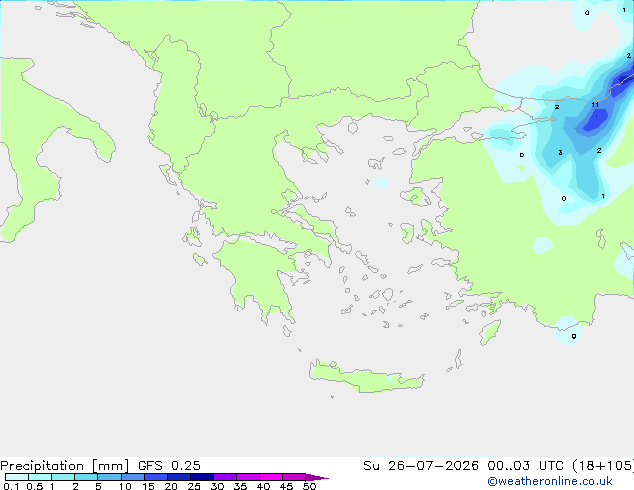Click the '45' legend scale label
This screenshot has height=490, width=634.
286,486
